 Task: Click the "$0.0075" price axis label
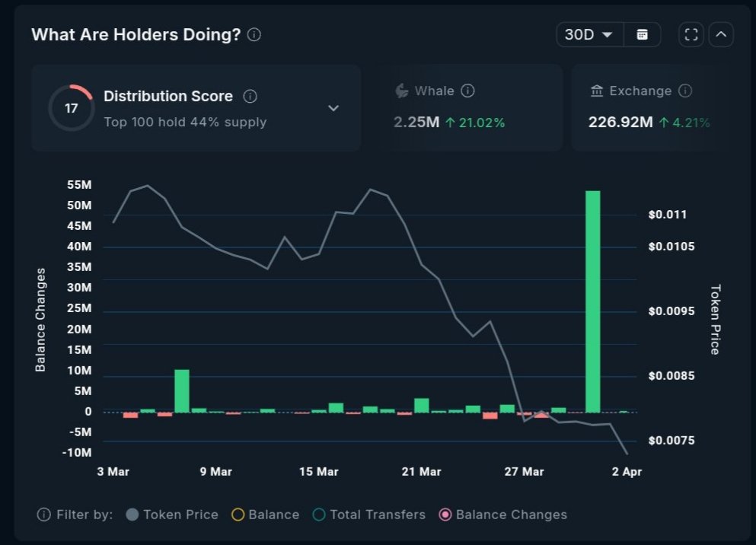tap(671, 441)
